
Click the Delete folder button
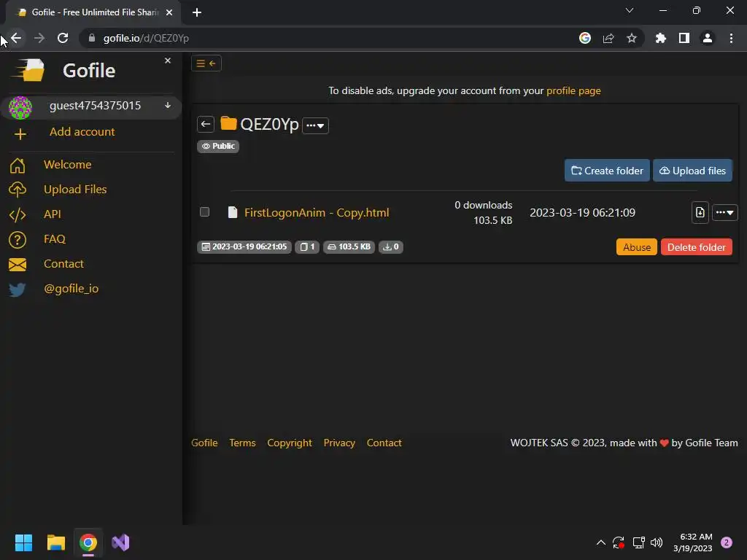(x=697, y=247)
